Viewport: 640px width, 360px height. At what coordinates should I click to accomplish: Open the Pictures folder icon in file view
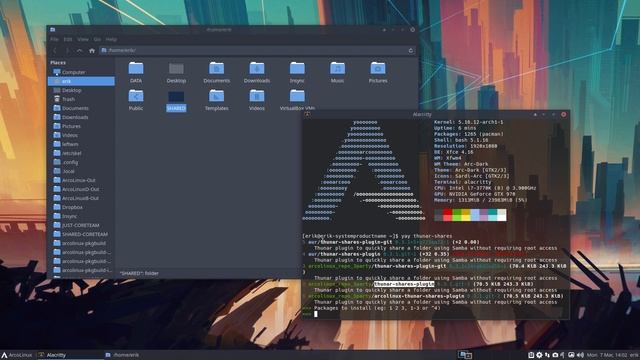[x=378, y=72]
